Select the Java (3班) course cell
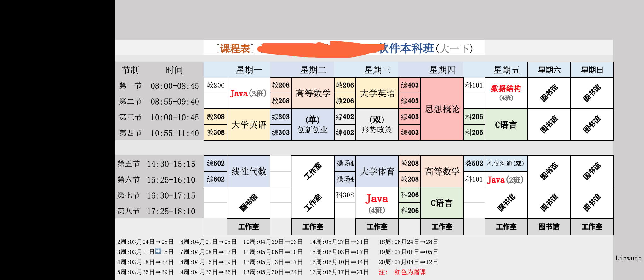 pos(248,93)
